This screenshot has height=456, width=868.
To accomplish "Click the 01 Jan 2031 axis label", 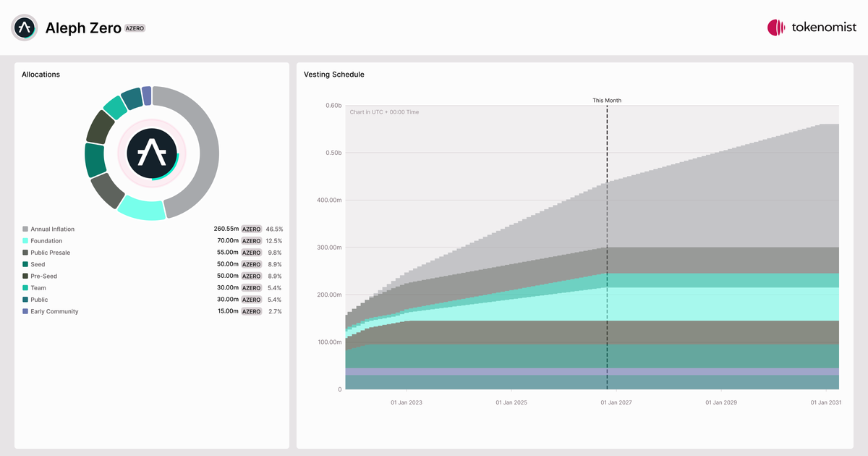I will coord(826,402).
